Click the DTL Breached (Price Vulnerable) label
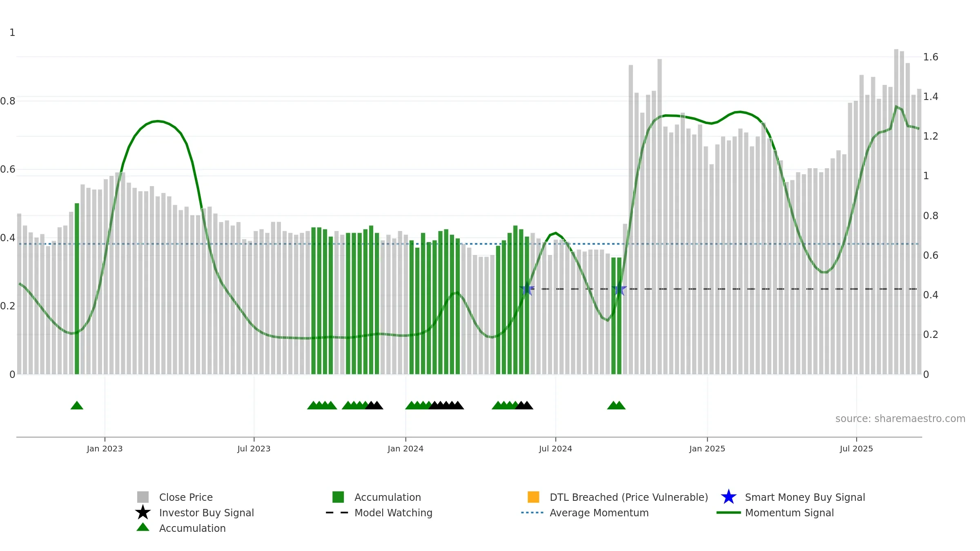Screen dimensions: 980x551 629,497
